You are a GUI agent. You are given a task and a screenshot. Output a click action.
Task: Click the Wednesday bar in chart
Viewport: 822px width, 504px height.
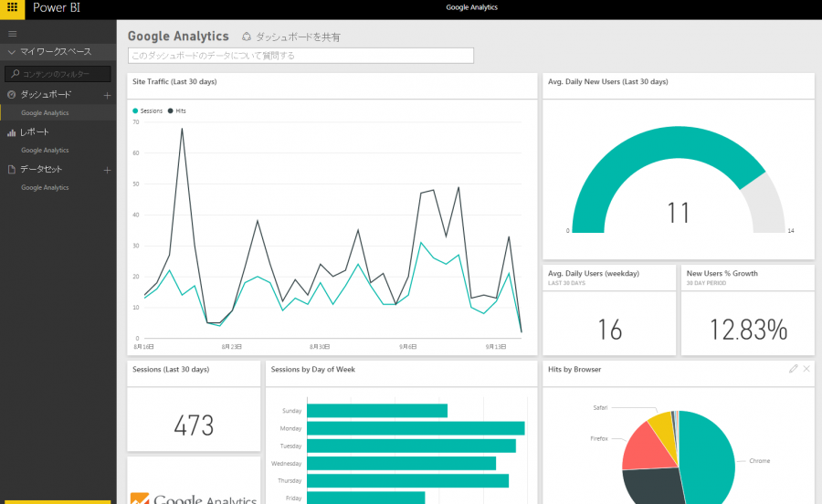click(x=402, y=463)
